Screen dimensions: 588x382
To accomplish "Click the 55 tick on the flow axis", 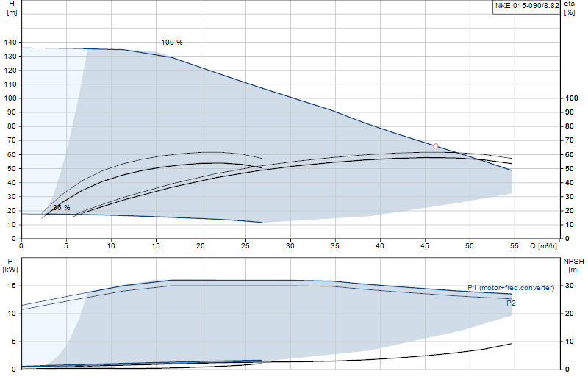I will point(514,246).
